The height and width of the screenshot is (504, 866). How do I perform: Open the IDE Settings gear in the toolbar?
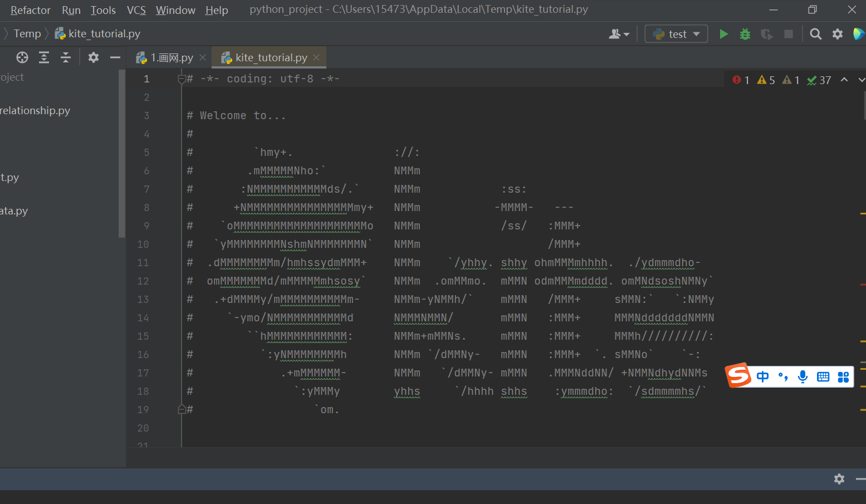(x=838, y=33)
